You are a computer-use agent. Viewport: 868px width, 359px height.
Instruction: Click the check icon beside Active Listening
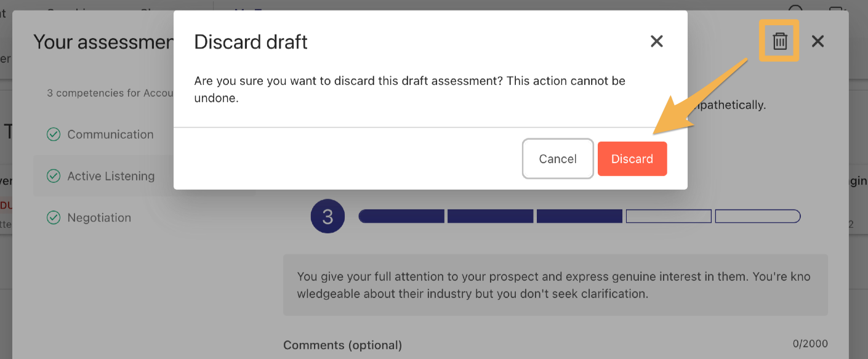54,176
